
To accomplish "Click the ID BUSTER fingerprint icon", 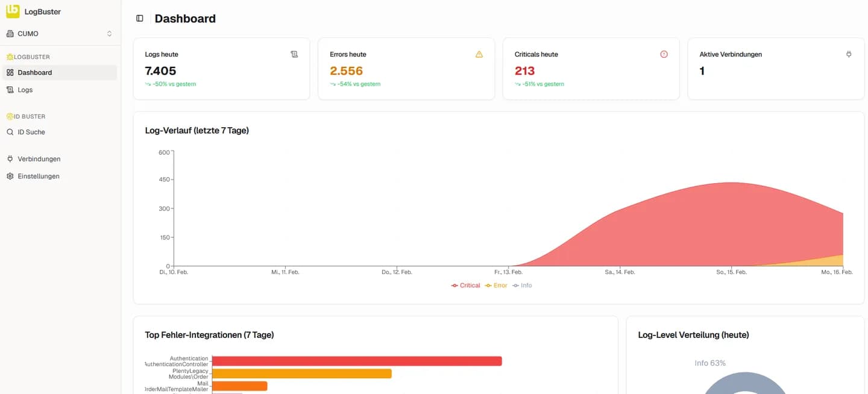I will [10, 116].
